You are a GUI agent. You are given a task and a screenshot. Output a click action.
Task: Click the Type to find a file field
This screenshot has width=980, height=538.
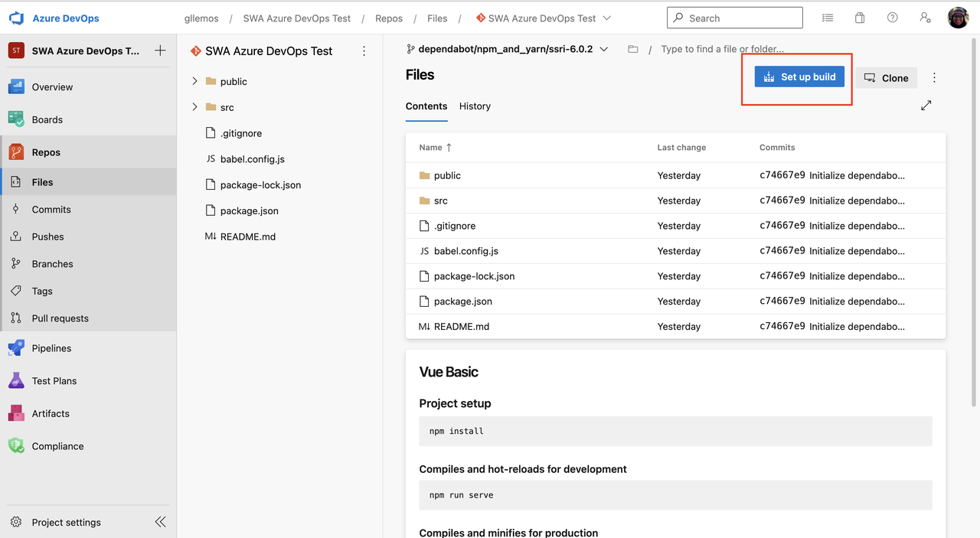click(723, 49)
